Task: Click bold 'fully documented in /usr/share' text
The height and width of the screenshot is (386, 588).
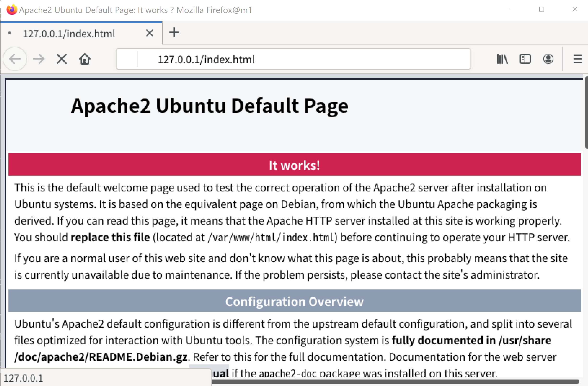Action: tap(471, 340)
